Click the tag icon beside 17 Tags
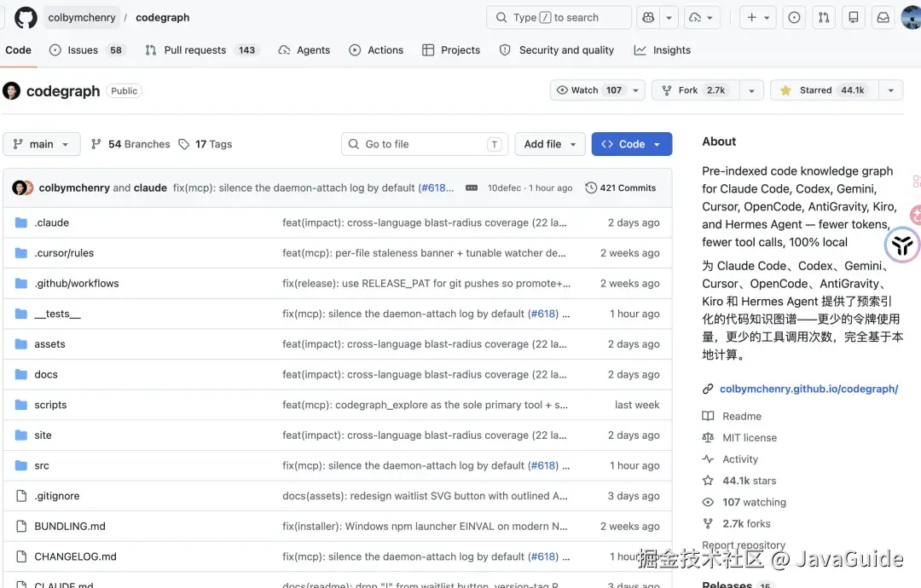 tap(184, 144)
